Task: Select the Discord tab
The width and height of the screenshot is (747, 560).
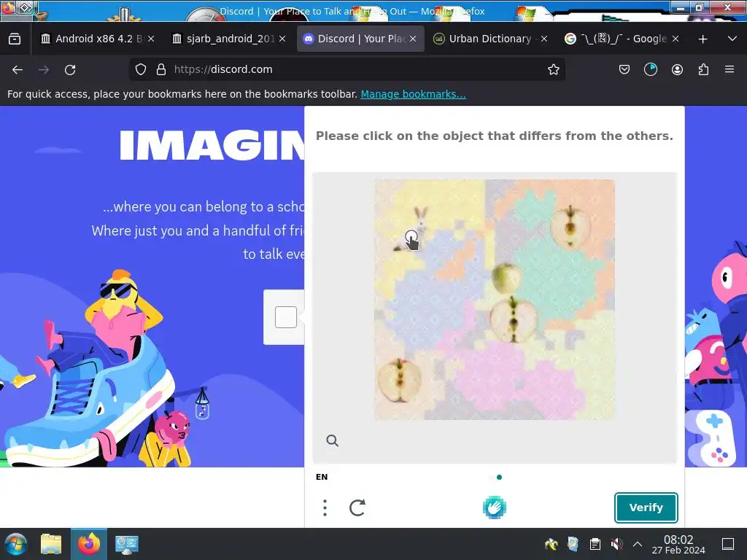Action: click(360, 39)
